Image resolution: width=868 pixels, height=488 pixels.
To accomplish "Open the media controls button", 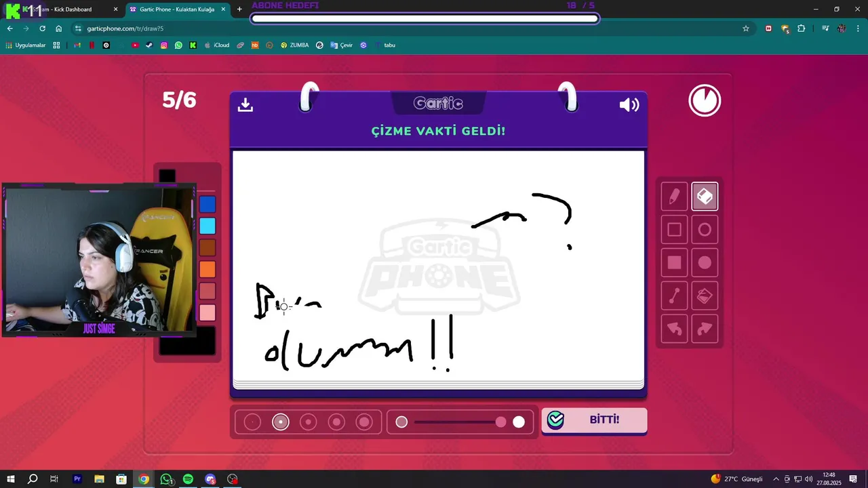I will [x=825, y=28].
